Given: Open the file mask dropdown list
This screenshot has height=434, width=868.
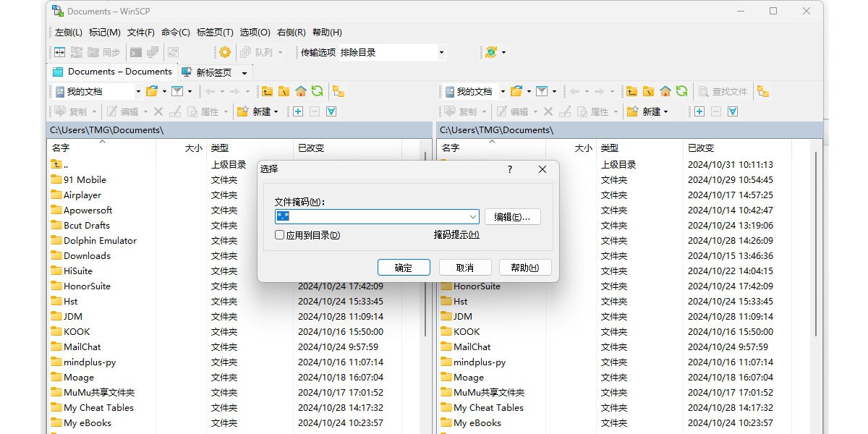Looking at the screenshot, I should [474, 216].
